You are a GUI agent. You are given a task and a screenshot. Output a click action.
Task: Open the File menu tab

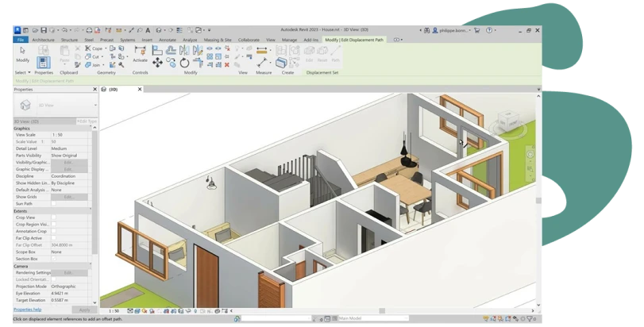pyautogui.click(x=20, y=40)
